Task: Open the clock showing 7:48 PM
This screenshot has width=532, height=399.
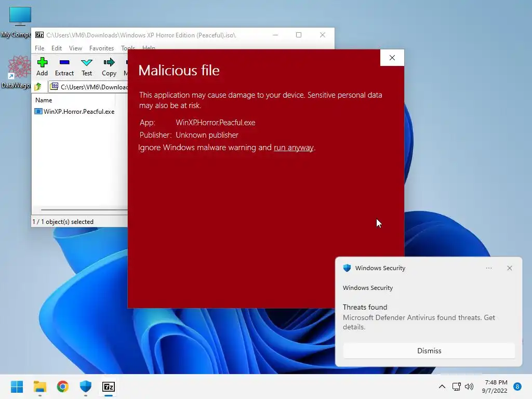Action: click(x=495, y=387)
